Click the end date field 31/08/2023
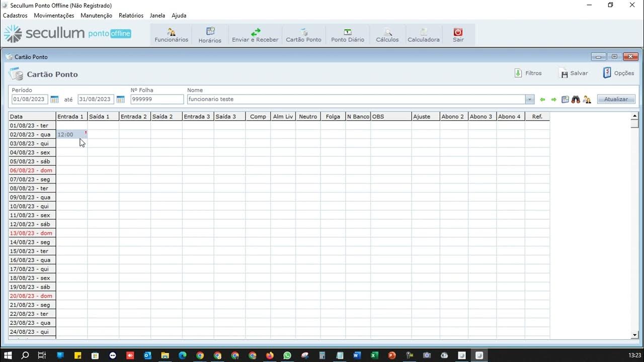This screenshot has width=644, height=362. click(x=96, y=100)
